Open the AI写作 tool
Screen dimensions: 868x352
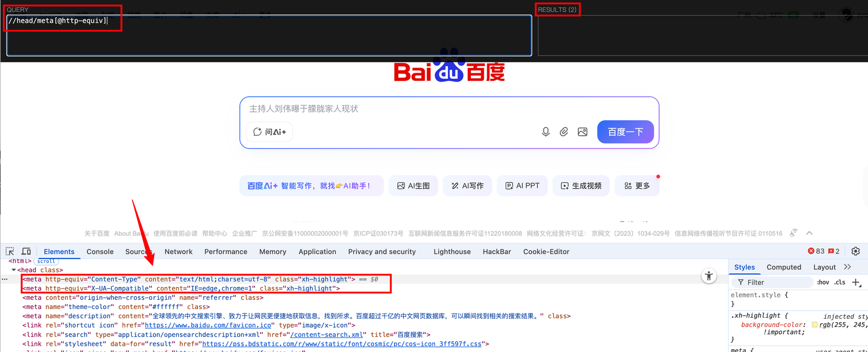click(467, 186)
